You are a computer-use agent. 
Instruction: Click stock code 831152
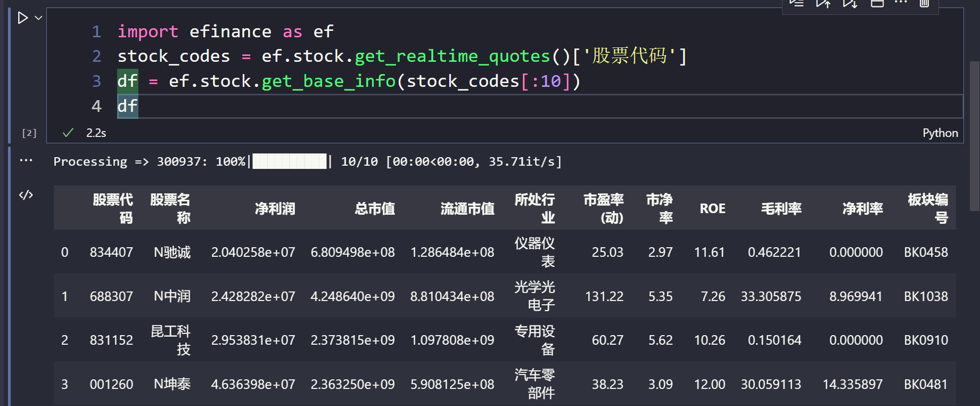click(111, 340)
